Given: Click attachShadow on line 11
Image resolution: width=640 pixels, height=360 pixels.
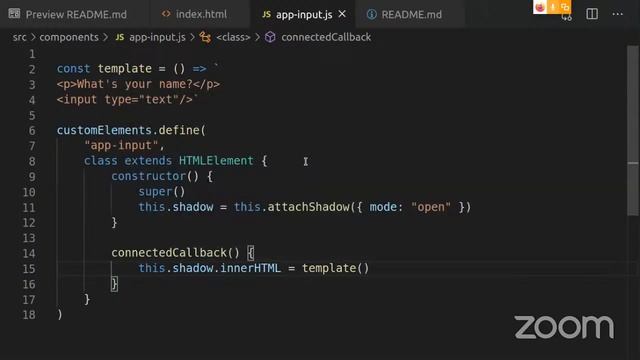Looking at the screenshot, I should [309, 207].
